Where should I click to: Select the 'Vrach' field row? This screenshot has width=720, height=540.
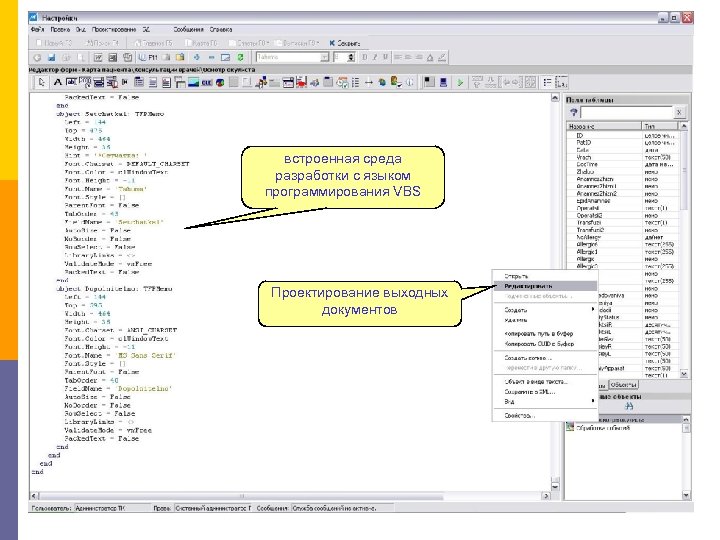623,157
